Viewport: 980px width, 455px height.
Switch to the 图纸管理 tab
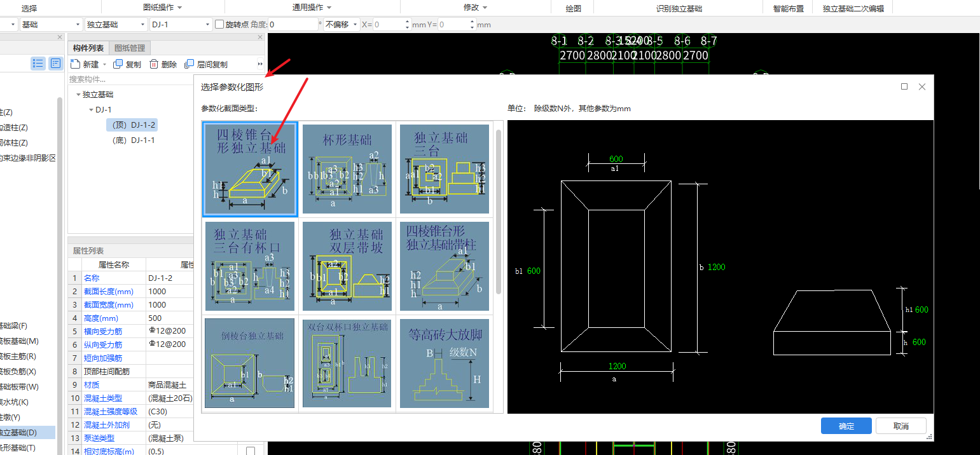click(129, 48)
